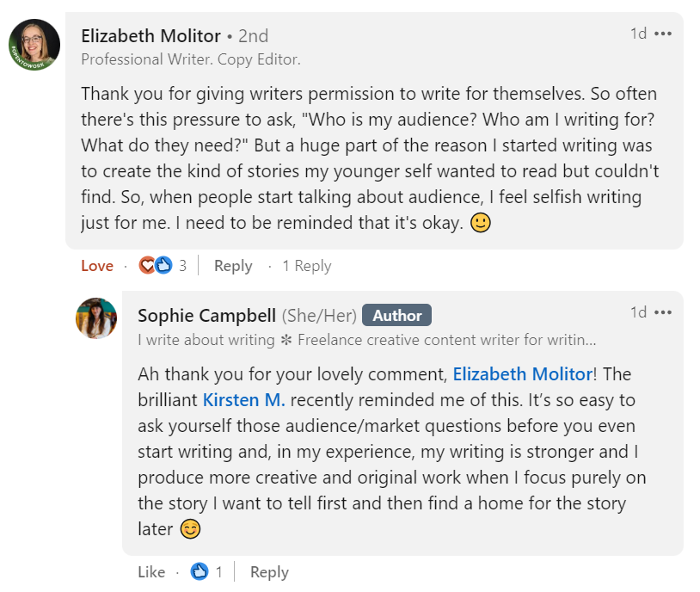Click the heart reaction icon below Elizabeth's comment
The height and width of the screenshot is (592, 700).
148,265
